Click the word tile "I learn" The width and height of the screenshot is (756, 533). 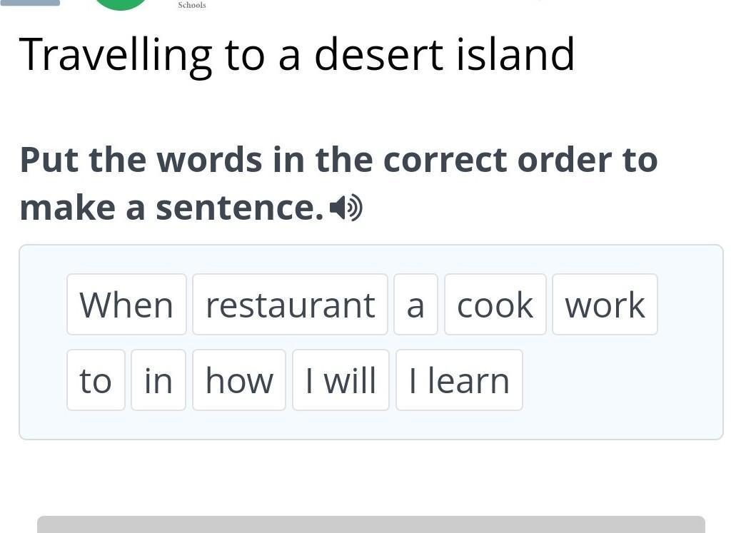(460, 380)
